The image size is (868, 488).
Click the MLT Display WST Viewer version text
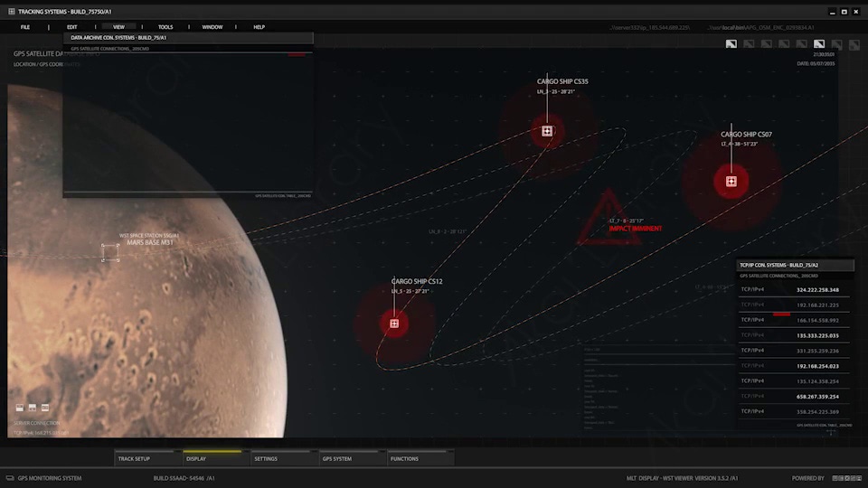[x=682, y=478]
